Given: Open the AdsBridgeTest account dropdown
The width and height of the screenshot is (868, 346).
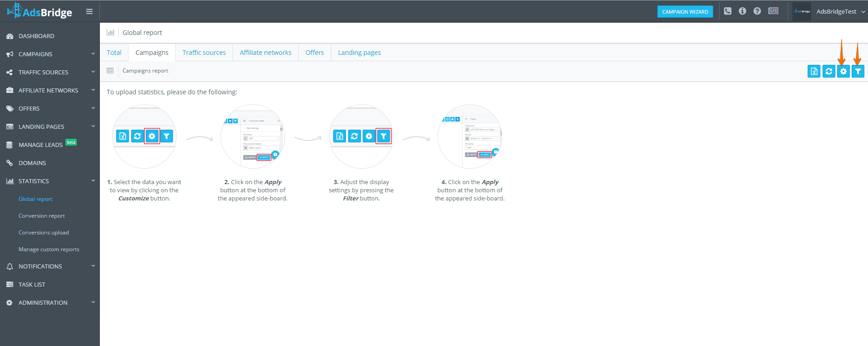Looking at the screenshot, I should [841, 12].
